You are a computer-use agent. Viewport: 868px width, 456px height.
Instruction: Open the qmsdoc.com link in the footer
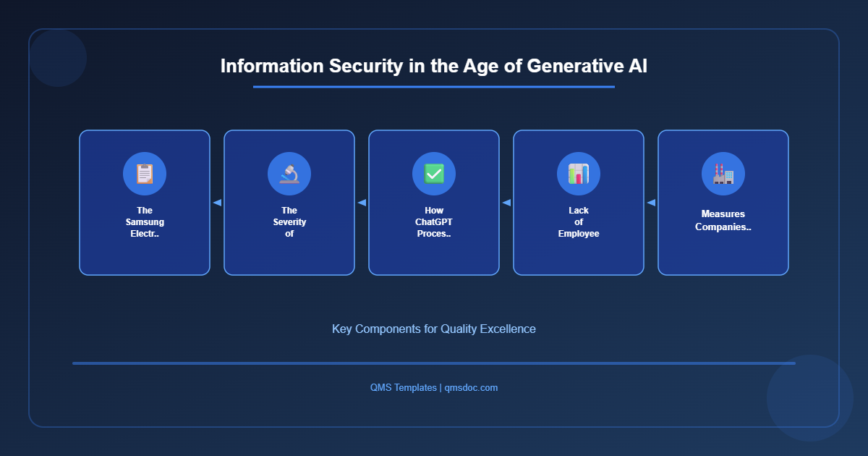(x=471, y=387)
